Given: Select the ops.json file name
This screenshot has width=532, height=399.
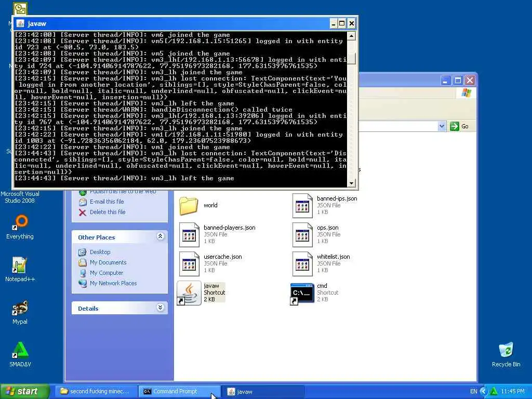Looking at the screenshot, I should coord(327,228).
